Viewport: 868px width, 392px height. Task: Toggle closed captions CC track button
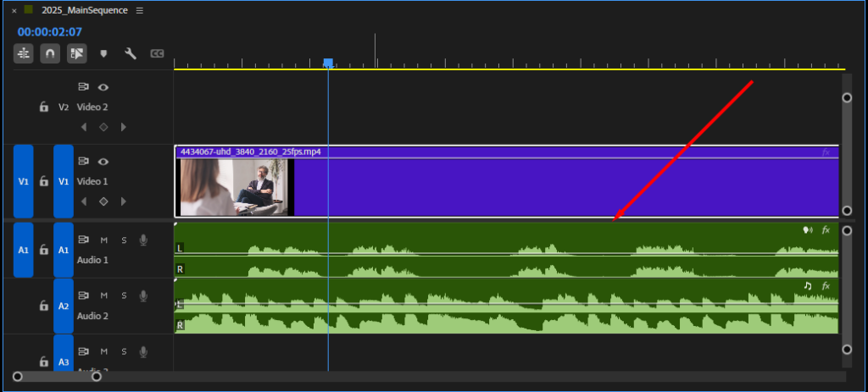[157, 53]
